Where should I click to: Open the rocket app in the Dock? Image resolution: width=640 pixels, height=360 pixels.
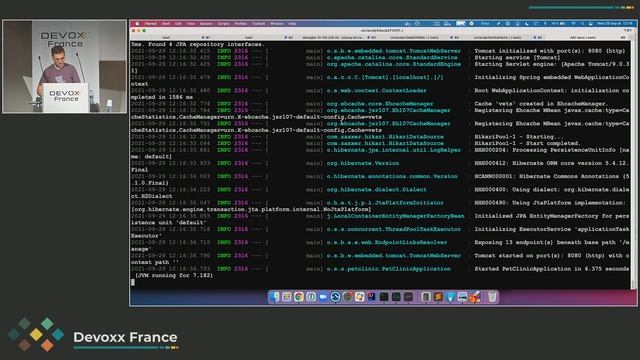click(x=475, y=297)
